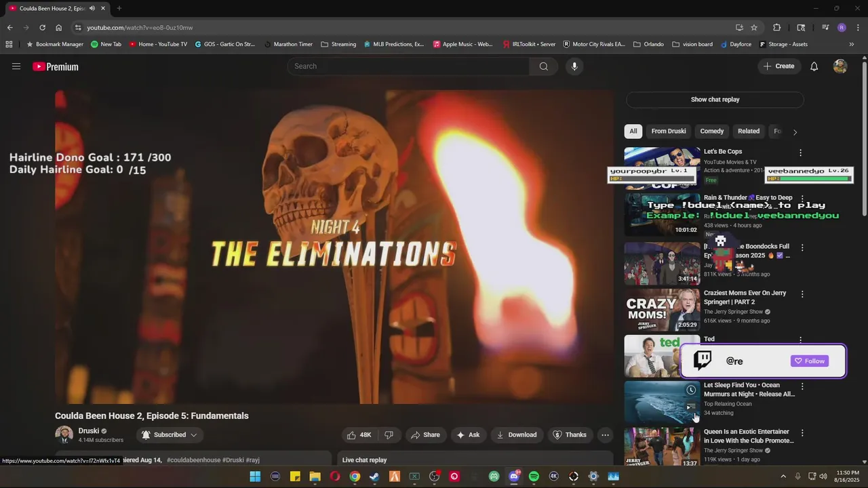
Task: Open the taskbar clock showing 11:50 PM
Action: pyautogui.click(x=848, y=476)
